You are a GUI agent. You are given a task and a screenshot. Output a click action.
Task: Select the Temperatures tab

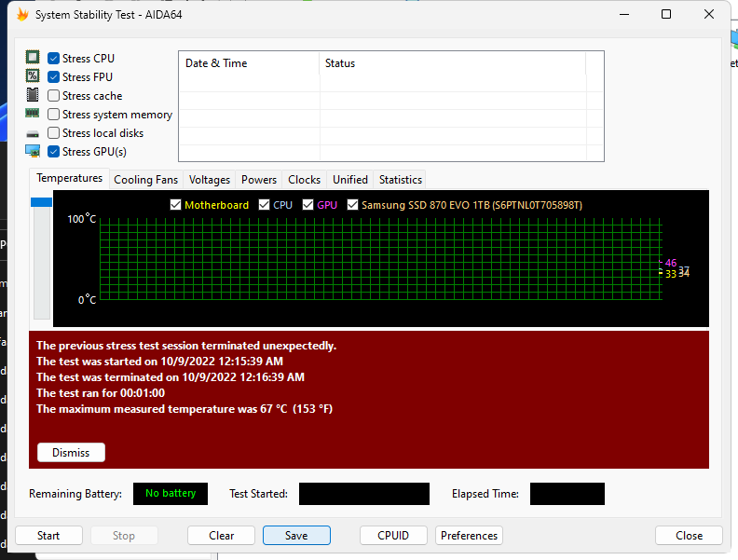pos(69,178)
